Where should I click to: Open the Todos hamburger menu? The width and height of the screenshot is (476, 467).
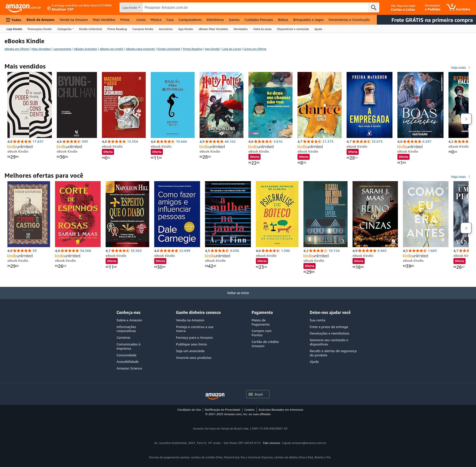pyautogui.click(x=13, y=20)
